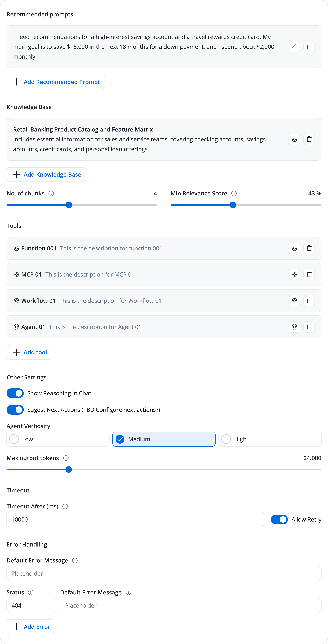Click Add Recommended Prompt button
This screenshot has width=328, height=644.
click(56, 82)
